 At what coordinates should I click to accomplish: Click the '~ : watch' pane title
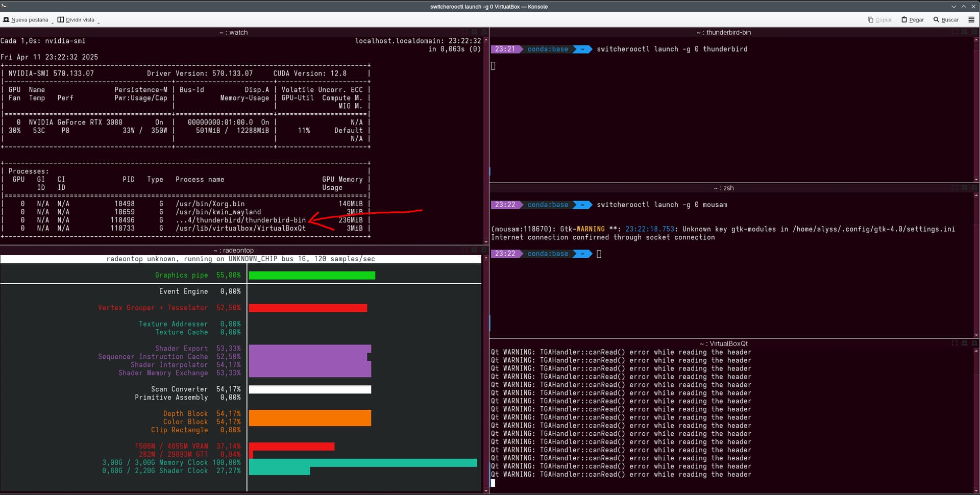[x=233, y=32]
